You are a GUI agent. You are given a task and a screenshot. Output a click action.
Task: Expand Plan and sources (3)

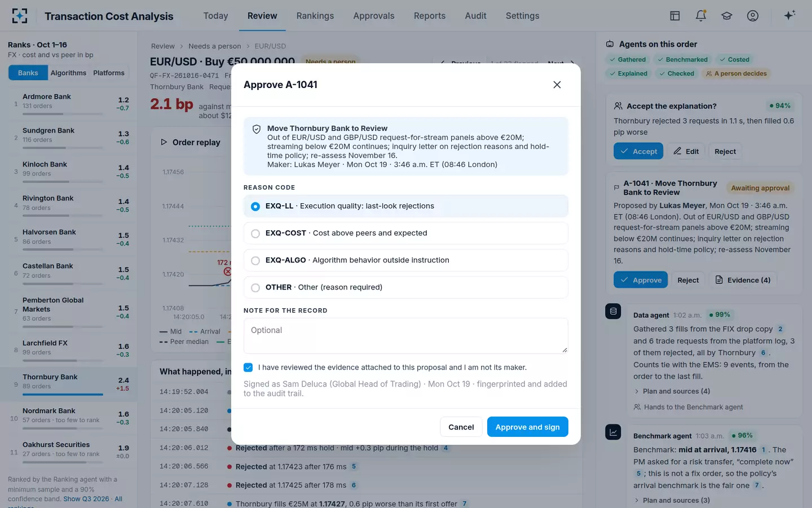(x=672, y=500)
